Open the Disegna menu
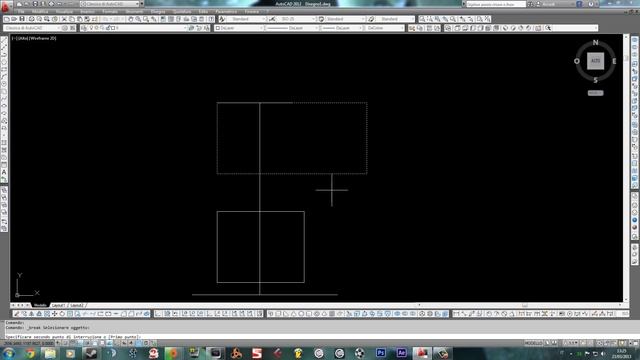640x360 pixels. point(158,11)
